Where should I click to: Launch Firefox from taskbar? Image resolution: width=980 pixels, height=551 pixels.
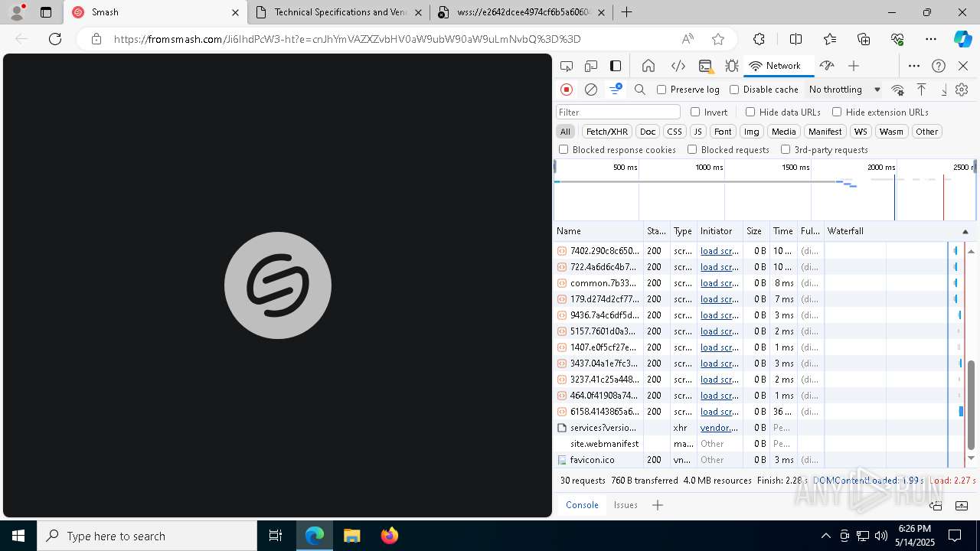coord(390,536)
